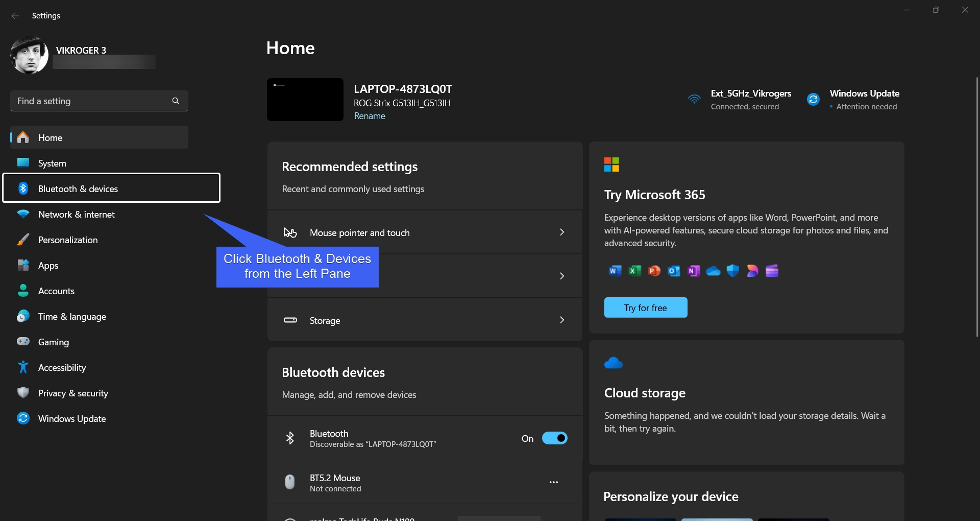Viewport: 980px width, 521px height.
Task: Open Accessibility settings category
Action: click(x=99, y=367)
